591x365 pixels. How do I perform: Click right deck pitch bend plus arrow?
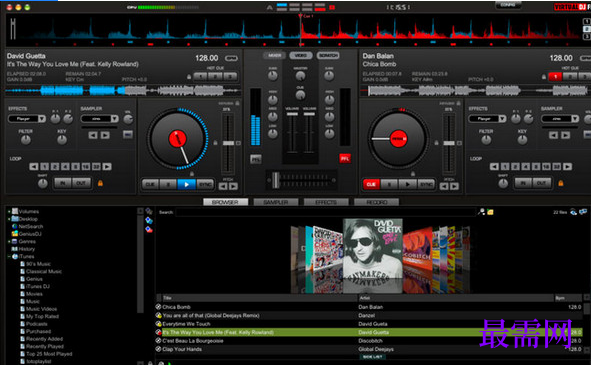(455, 186)
